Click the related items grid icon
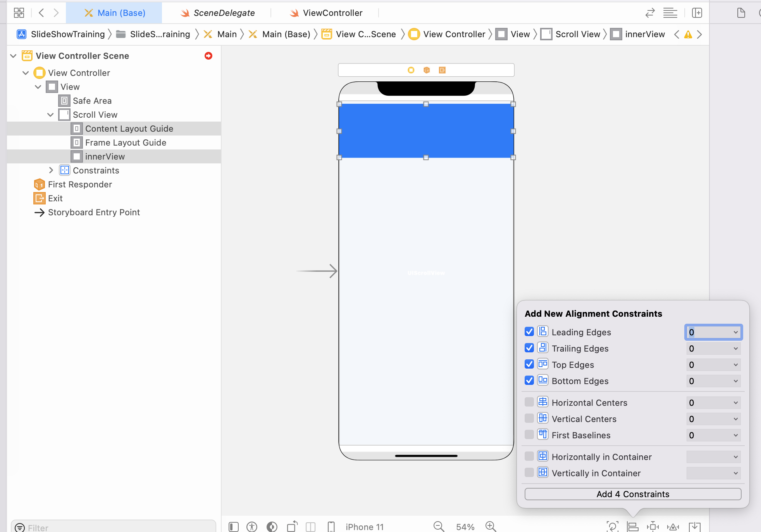This screenshot has width=761, height=532. coord(19,13)
